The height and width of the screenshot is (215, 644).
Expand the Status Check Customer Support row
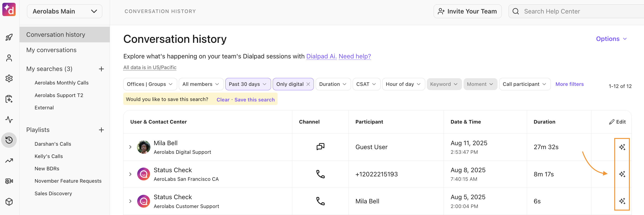pos(130,201)
